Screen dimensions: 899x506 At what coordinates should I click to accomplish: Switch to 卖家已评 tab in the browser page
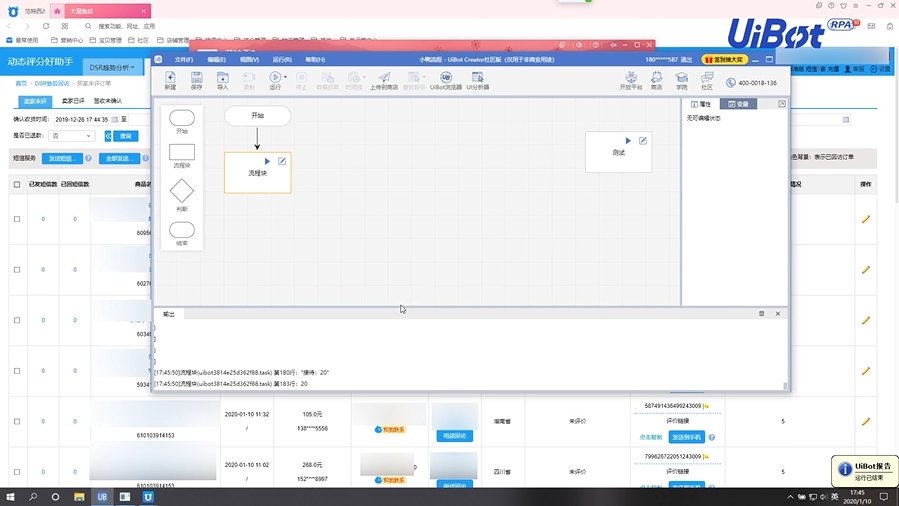pyautogui.click(x=73, y=101)
